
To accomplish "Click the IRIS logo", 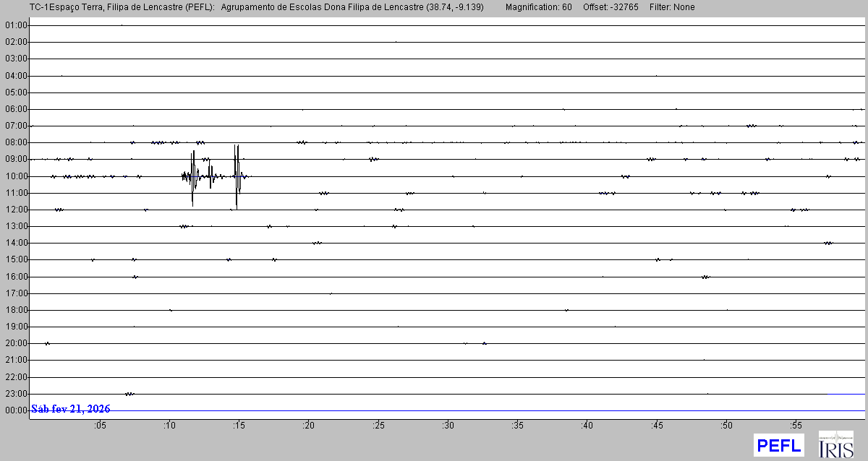I will (x=835, y=444).
